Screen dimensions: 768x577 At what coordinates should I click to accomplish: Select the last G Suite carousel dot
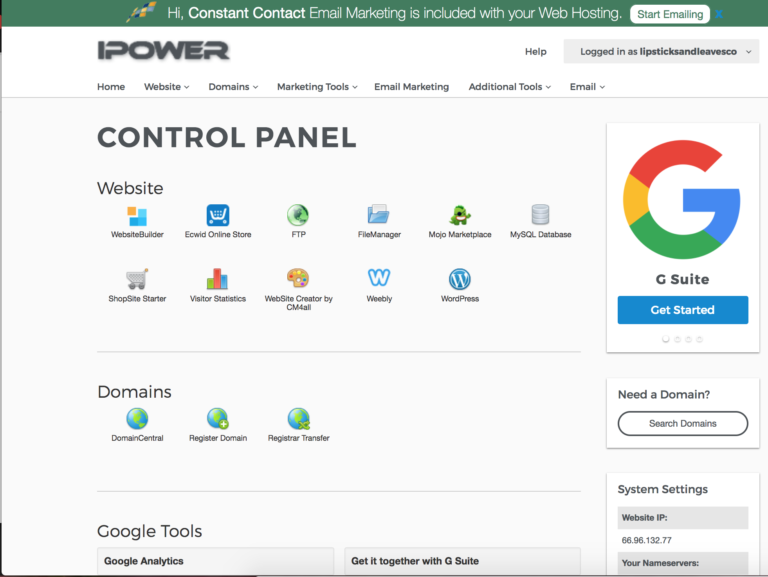(699, 339)
